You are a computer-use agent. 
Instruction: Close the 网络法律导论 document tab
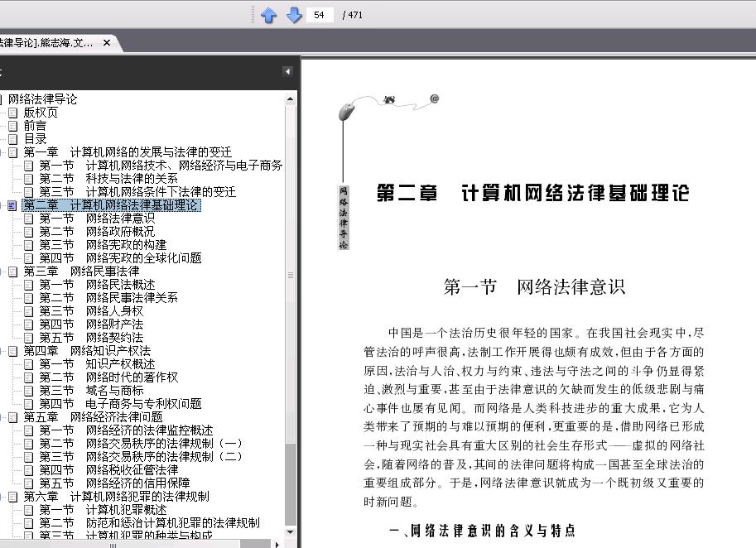point(107,43)
